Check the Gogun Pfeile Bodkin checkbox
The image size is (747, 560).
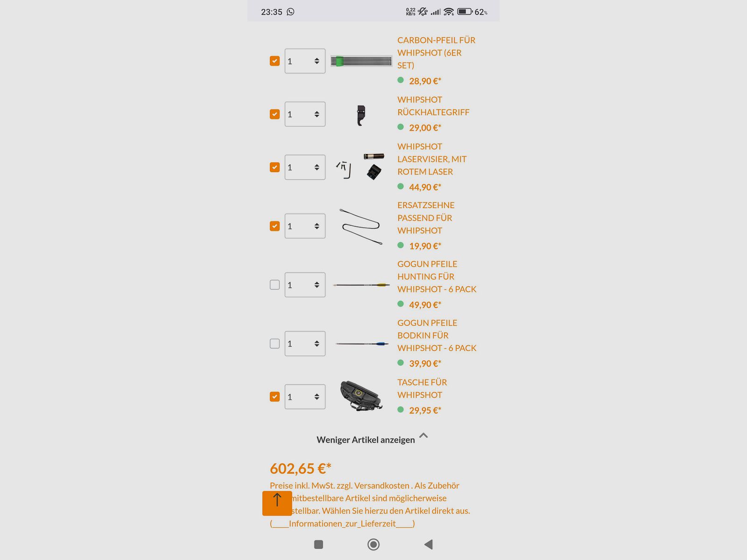pyautogui.click(x=275, y=343)
